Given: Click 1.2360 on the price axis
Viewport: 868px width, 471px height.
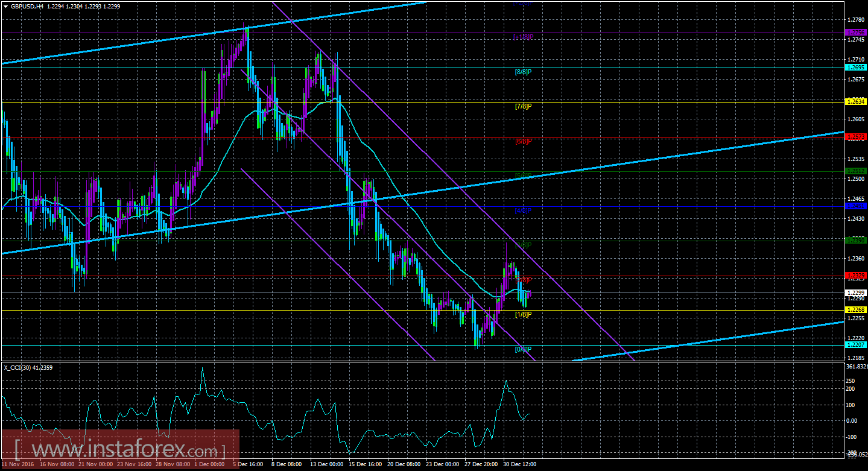Looking at the screenshot, I should coord(855,259).
